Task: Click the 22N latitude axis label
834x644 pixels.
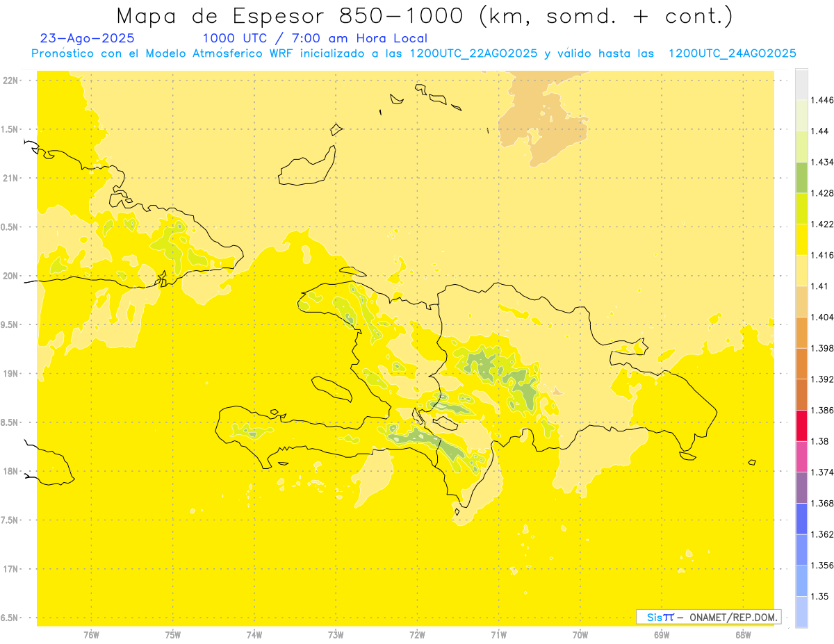Action: (x=10, y=80)
